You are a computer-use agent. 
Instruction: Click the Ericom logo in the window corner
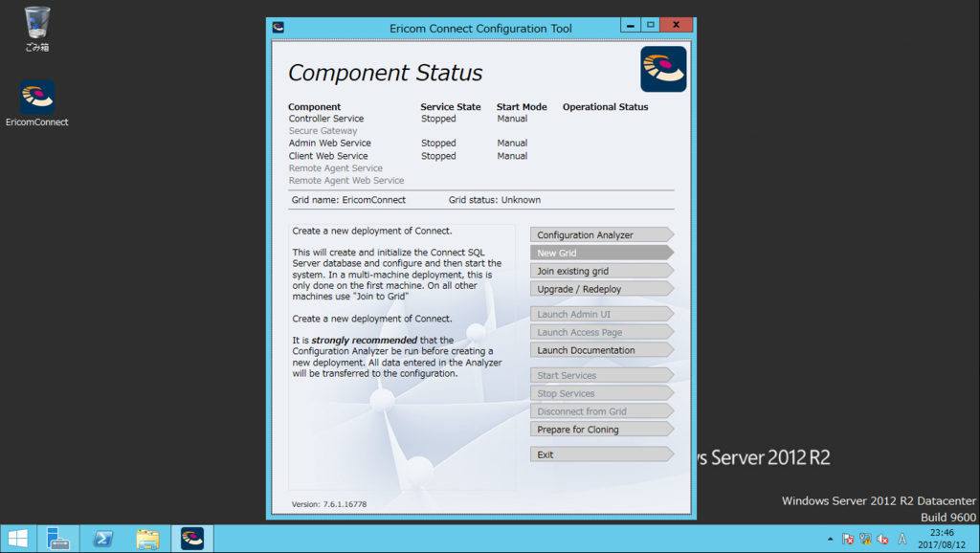point(663,69)
